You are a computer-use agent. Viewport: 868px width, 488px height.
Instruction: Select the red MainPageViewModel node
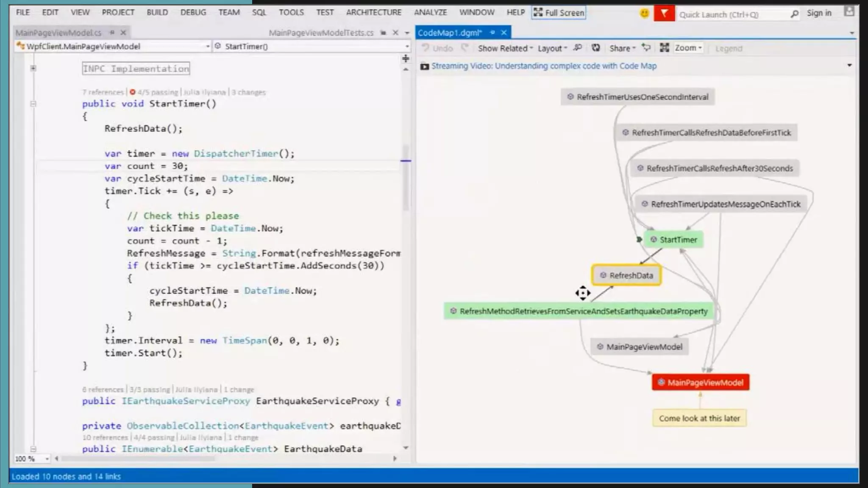click(x=701, y=383)
